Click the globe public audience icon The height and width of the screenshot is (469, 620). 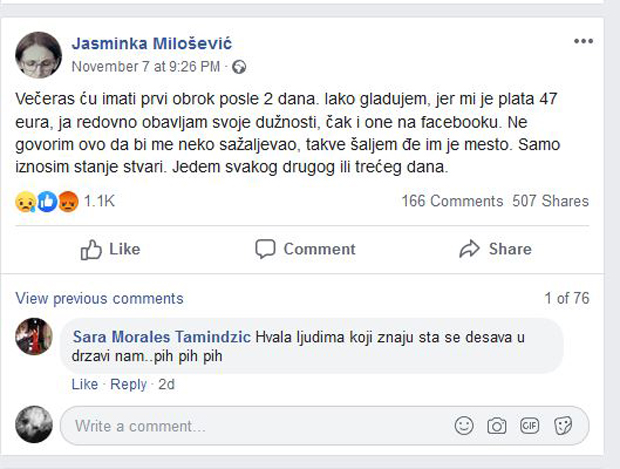click(x=239, y=68)
